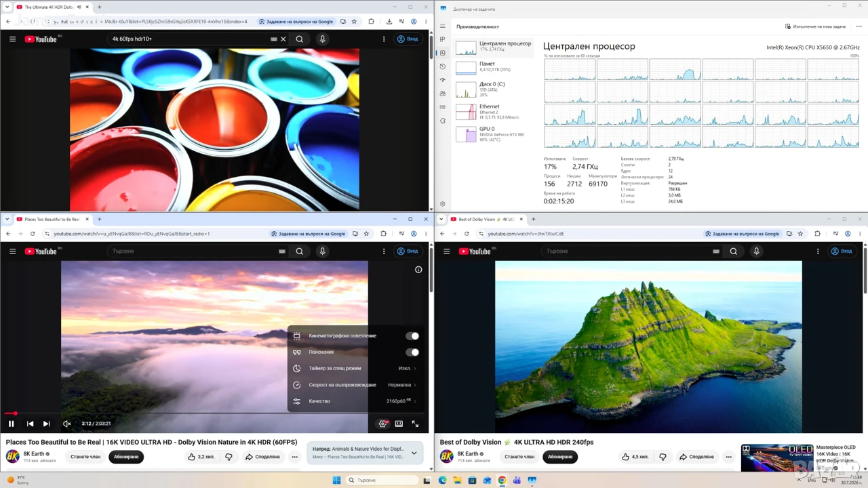Open Таймер за спящ режим submenu
The image size is (868, 488).
click(x=355, y=369)
